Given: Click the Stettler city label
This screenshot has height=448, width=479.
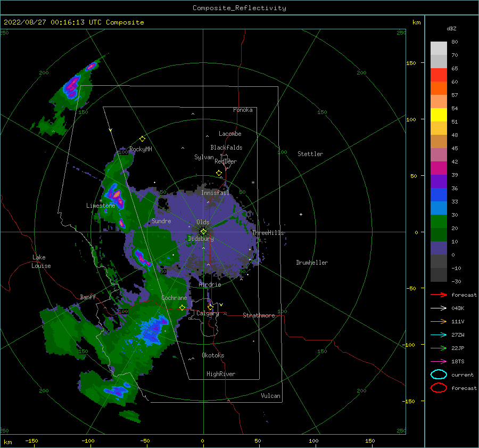Looking at the screenshot, I should click(310, 154).
